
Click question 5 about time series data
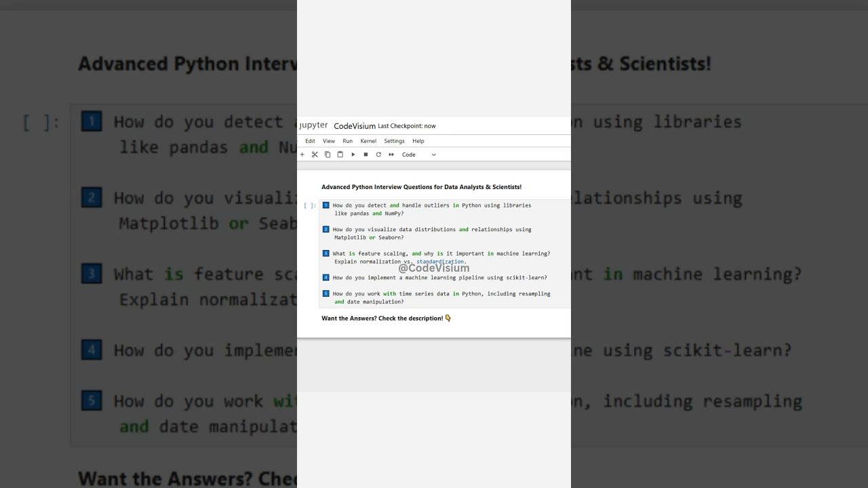[441, 294]
